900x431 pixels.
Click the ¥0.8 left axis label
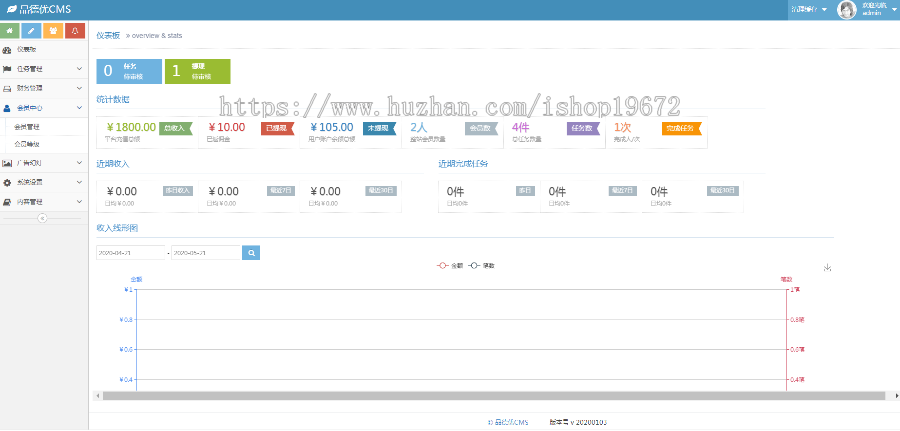pos(128,320)
